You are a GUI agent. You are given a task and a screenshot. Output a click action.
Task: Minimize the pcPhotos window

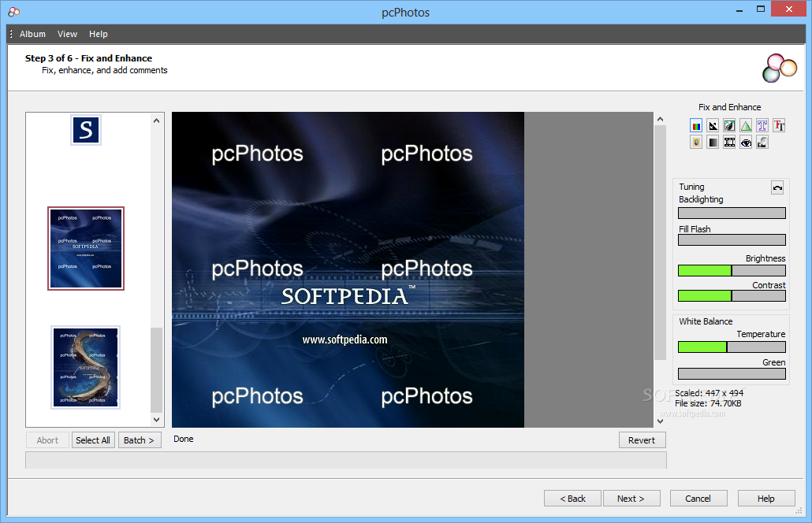tap(739, 9)
